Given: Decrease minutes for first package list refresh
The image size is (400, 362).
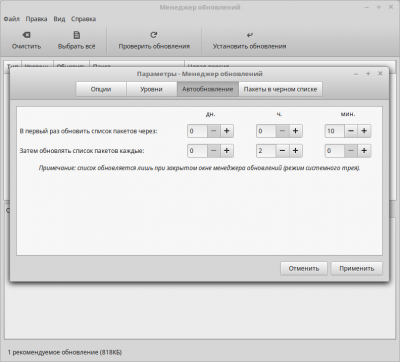Looking at the screenshot, I should 351,131.
